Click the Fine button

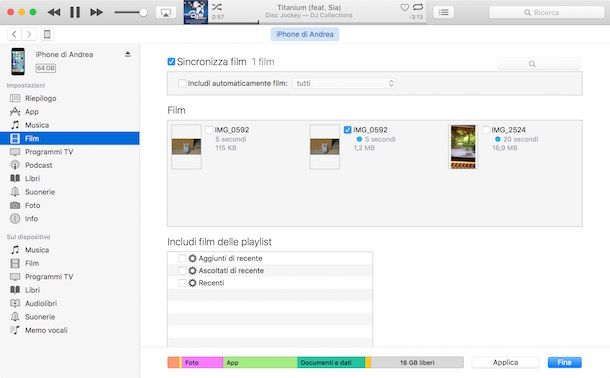click(x=564, y=362)
